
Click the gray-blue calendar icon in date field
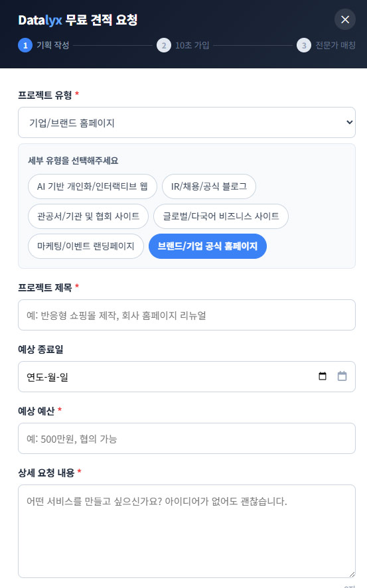(342, 376)
